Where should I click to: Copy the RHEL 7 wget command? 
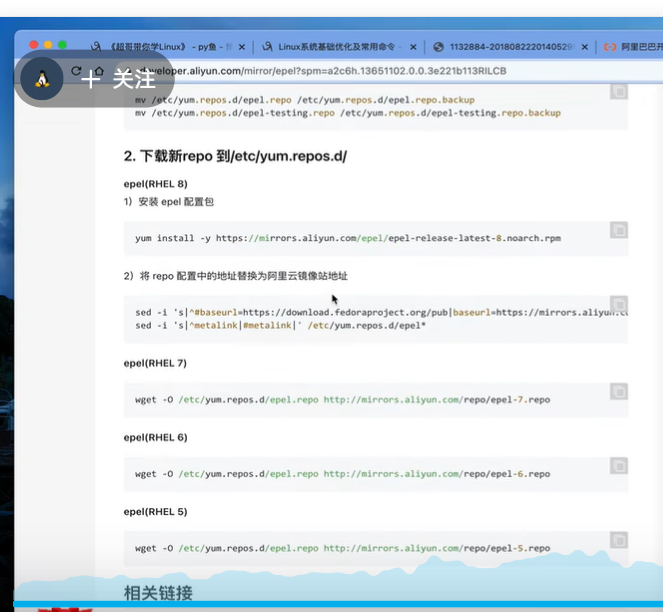[x=619, y=392]
